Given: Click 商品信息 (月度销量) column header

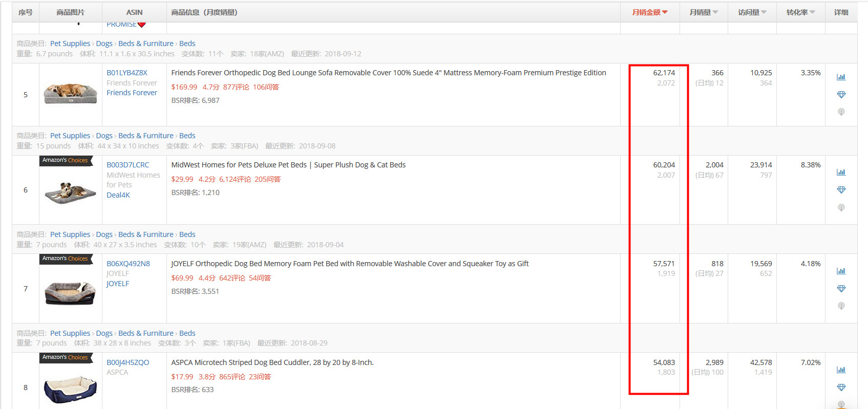Looking at the screenshot, I should (204, 12).
